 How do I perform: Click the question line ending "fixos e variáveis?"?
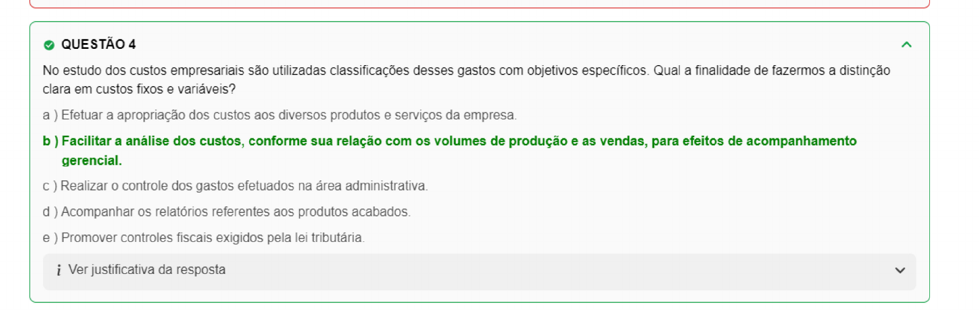coord(139,90)
